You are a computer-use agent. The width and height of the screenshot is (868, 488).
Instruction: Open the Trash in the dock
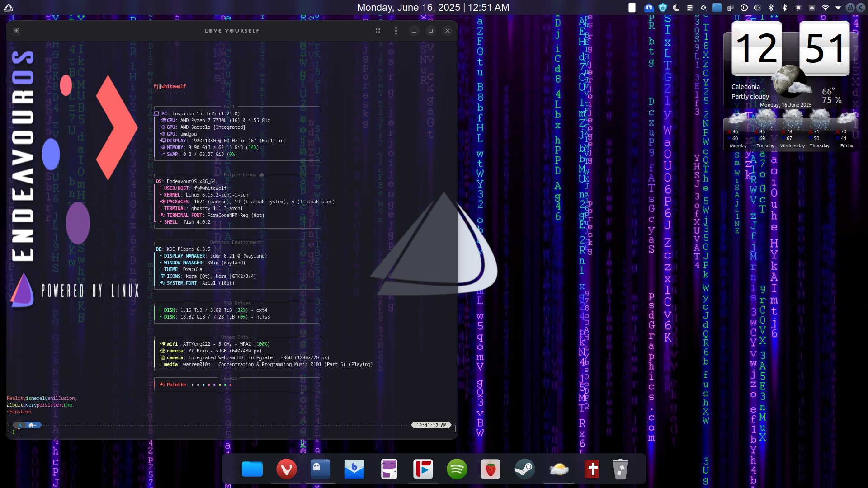621,469
